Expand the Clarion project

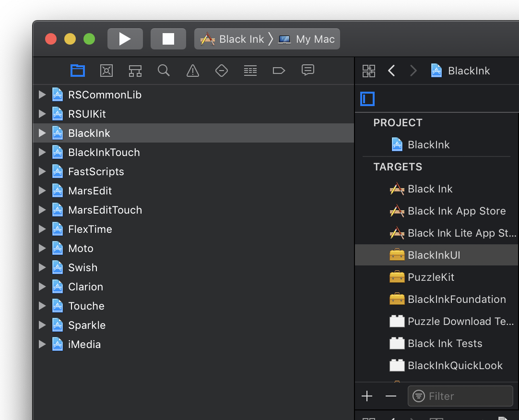(42, 287)
